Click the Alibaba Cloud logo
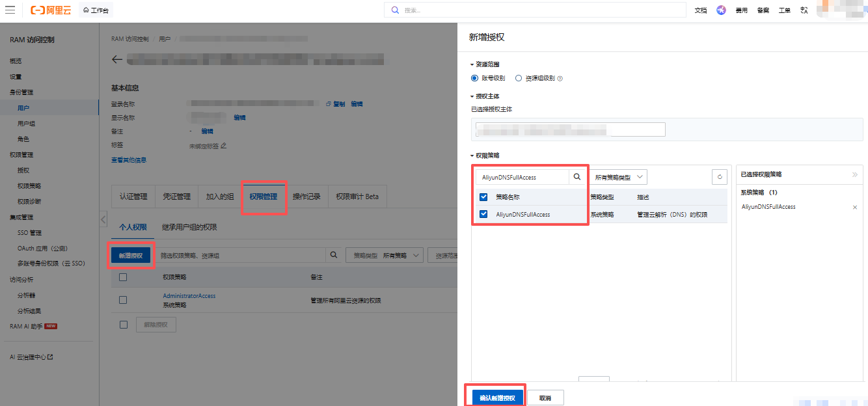Viewport: 868px width, 406px height. pyautogui.click(x=51, y=10)
